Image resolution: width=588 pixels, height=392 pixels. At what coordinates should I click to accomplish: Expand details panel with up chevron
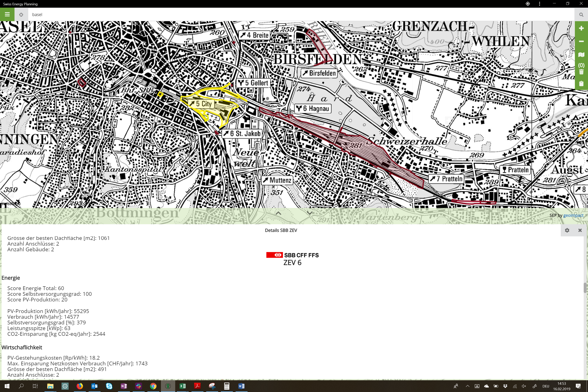pos(278,213)
